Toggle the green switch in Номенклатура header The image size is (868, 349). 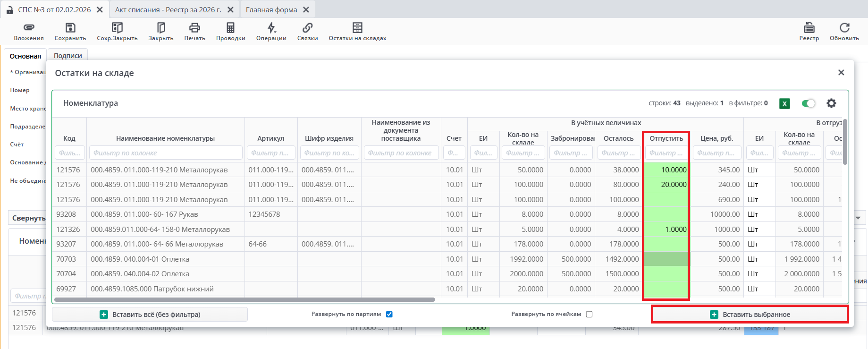pyautogui.click(x=809, y=103)
